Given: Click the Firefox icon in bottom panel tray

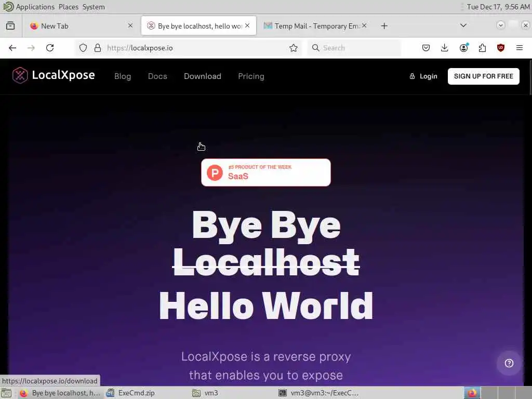Looking at the screenshot, I should pos(472,393).
